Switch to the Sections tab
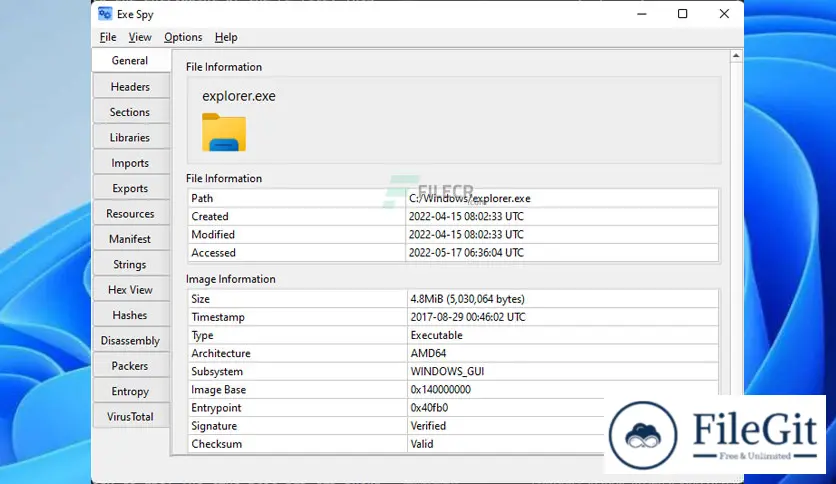The height and width of the screenshot is (484, 836). point(131,112)
